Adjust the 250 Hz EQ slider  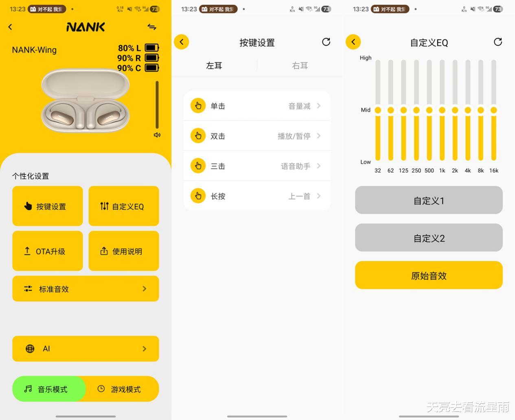[x=416, y=110]
